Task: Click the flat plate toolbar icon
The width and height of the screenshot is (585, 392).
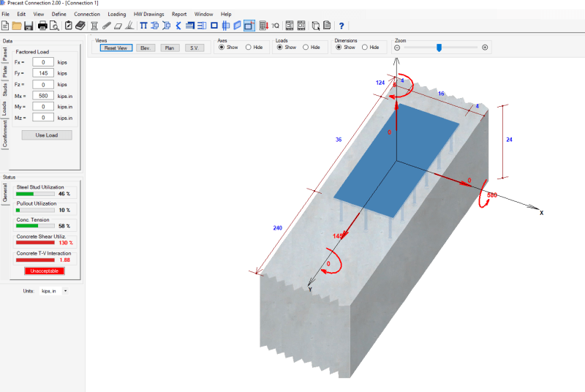Action: pos(118,26)
